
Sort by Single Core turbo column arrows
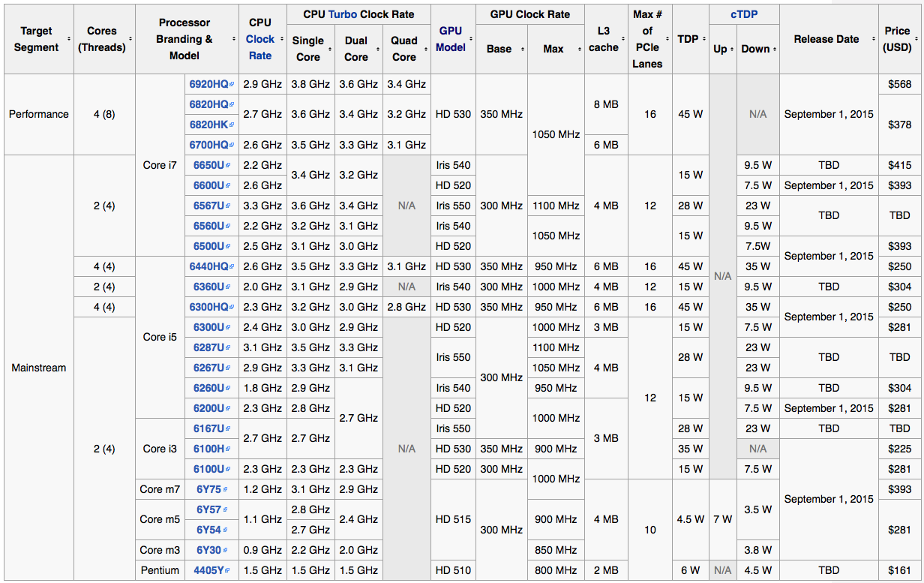click(330, 49)
